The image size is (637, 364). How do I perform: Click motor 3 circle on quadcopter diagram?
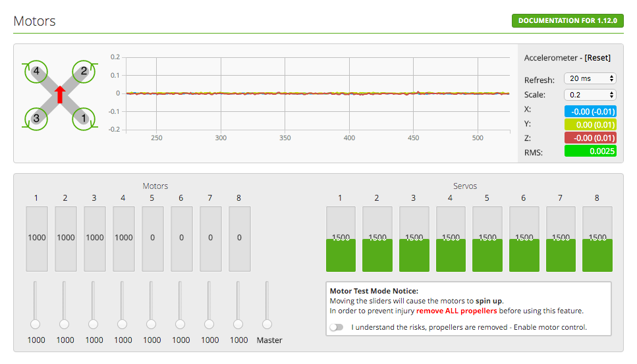pos(36,118)
